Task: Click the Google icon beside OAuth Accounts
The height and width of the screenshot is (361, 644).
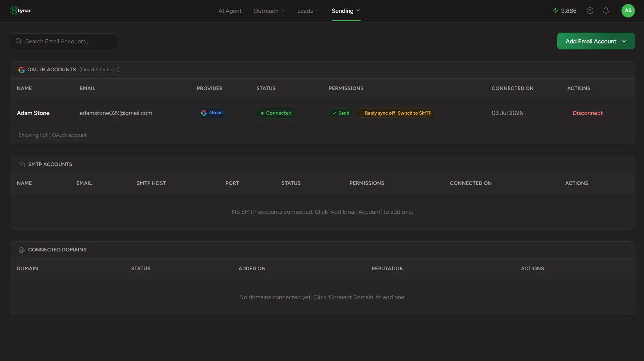Action: pos(22,70)
